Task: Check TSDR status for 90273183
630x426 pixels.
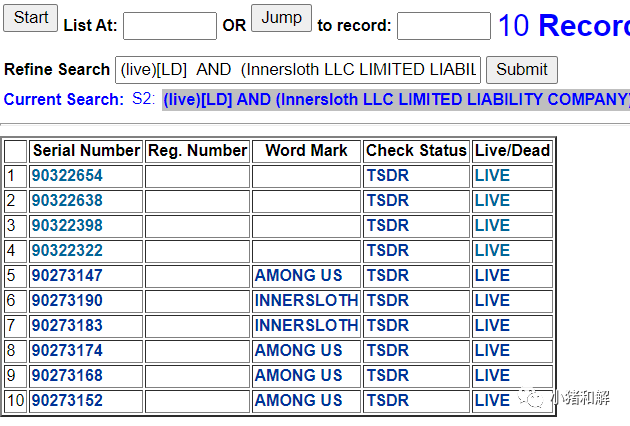Action: [388, 325]
